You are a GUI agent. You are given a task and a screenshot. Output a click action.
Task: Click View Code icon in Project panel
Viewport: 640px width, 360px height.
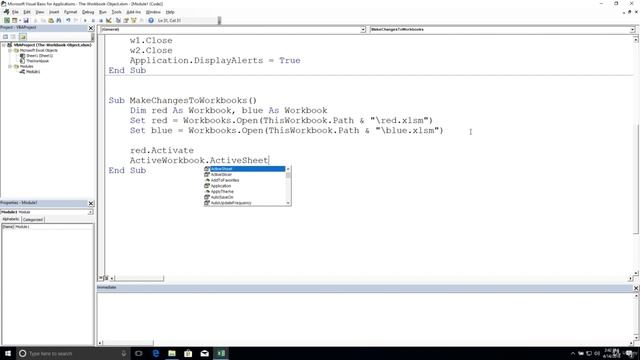coord(5,37)
